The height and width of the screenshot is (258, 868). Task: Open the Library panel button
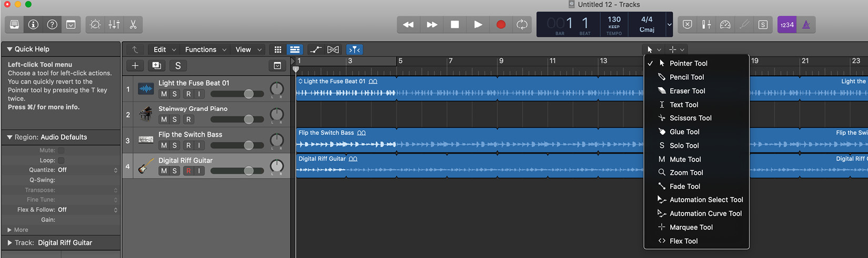click(x=15, y=25)
